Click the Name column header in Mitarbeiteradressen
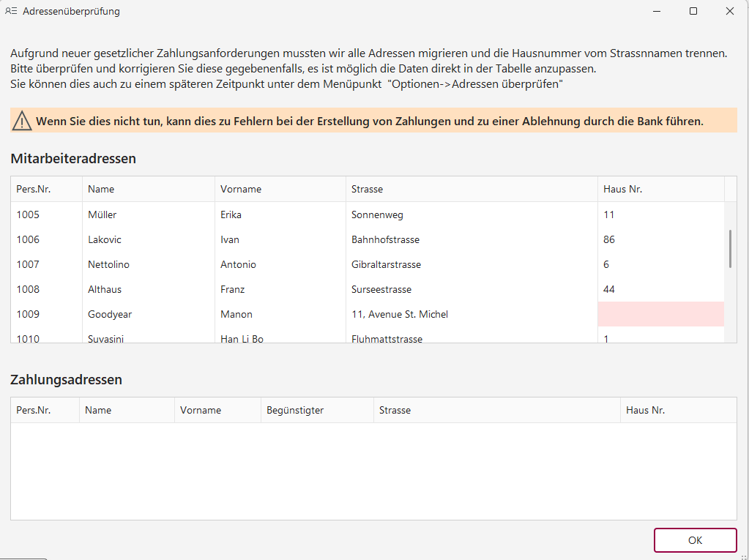Viewport: 749px width, 560px height. (x=101, y=189)
